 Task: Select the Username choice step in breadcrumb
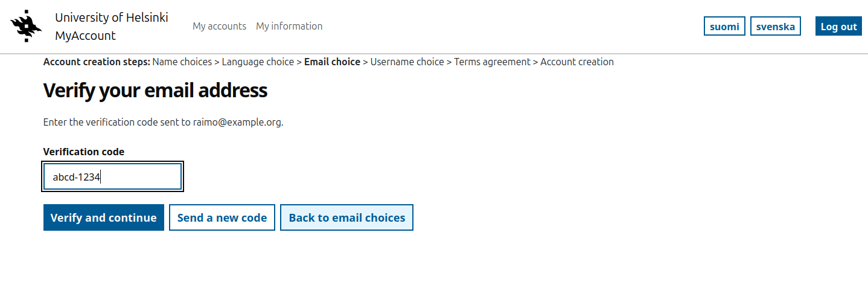[407, 62]
